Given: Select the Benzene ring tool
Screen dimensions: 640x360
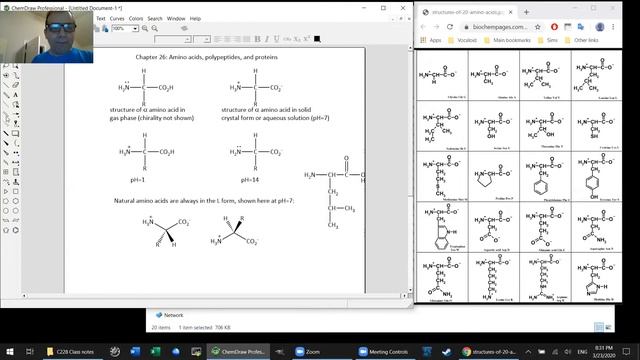Looking at the screenshot, I should (x=16, y=230).
